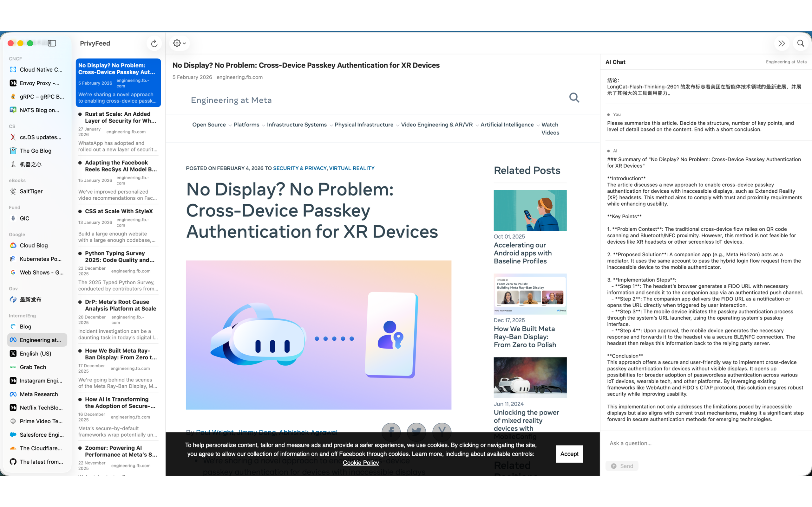Image resolution: width=812 pixels, height=507 pixels.
Task: Open the Cookie Policy link
Action: coord(361,463)
